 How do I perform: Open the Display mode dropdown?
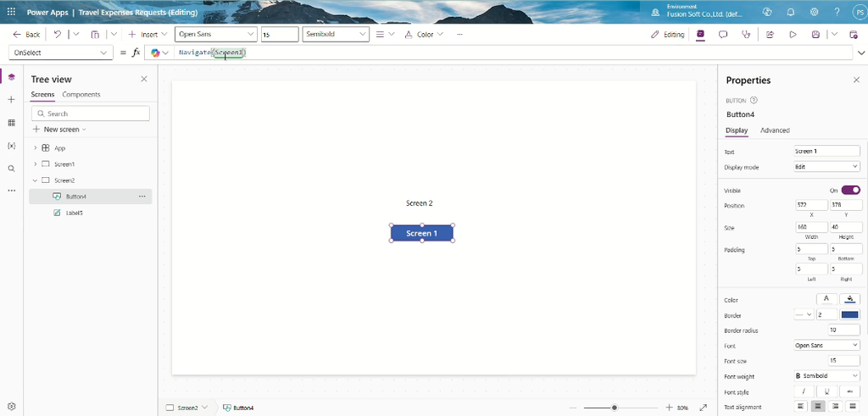[x=826, y=167]
